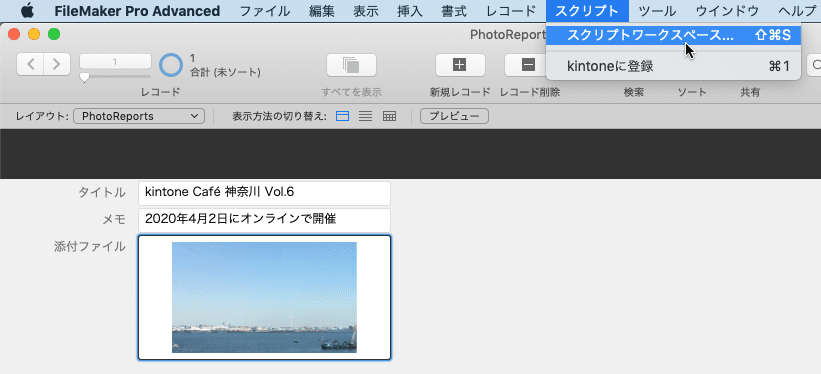Maximize the PhotoReports window
The width and height of the screenshot is (821, 374).
coord(54,35)
